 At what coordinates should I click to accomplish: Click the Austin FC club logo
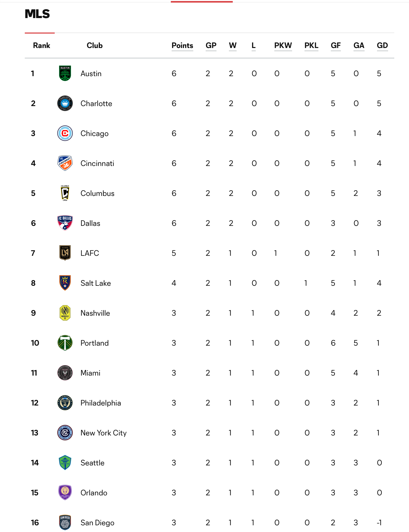[x=65, y=73]
